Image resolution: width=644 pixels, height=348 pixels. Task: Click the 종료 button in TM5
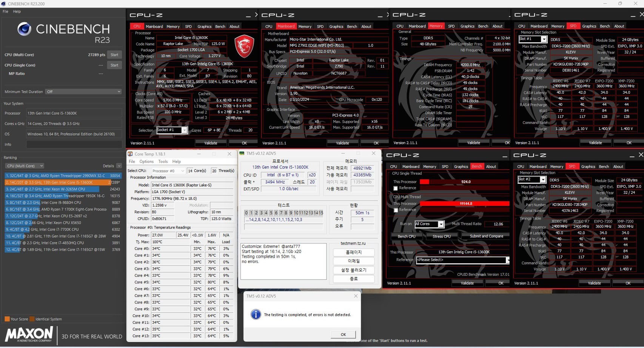354,279
